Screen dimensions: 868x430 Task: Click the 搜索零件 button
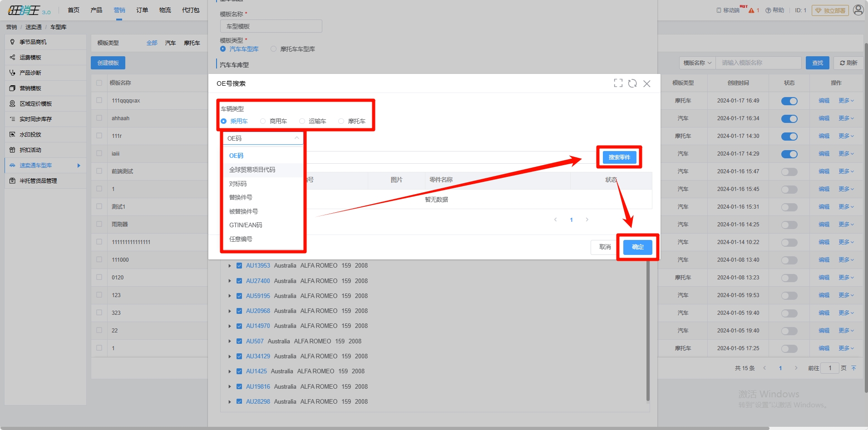coord(619,157)
